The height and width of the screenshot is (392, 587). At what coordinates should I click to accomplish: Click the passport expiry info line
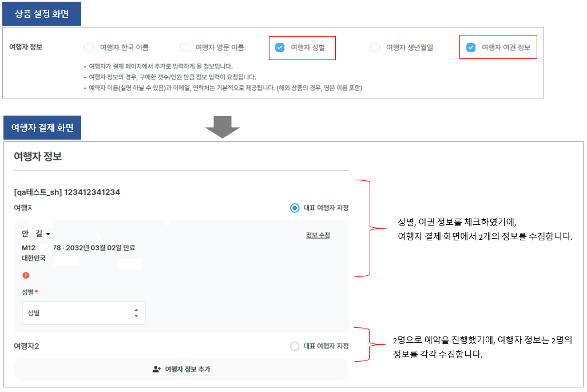tap(78, 248)
